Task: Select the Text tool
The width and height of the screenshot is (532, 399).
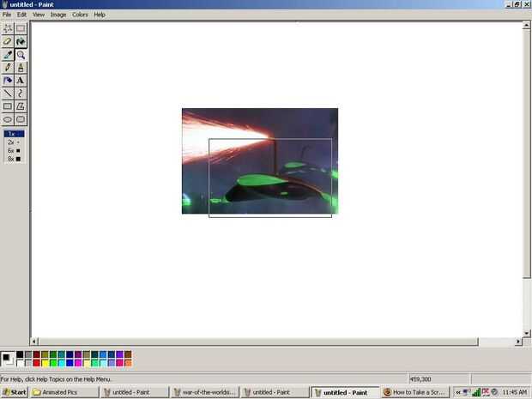Action: (x=21, y=80)
